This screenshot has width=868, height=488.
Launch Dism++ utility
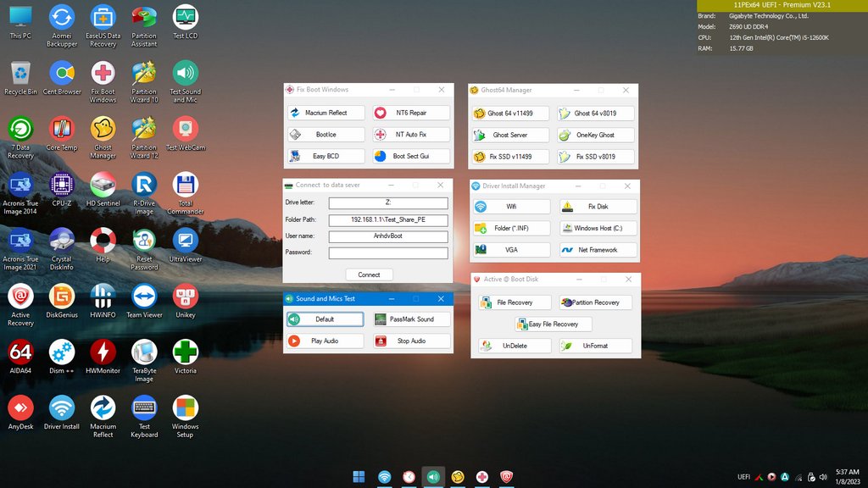pyautogui.click(x=61, y=353)
